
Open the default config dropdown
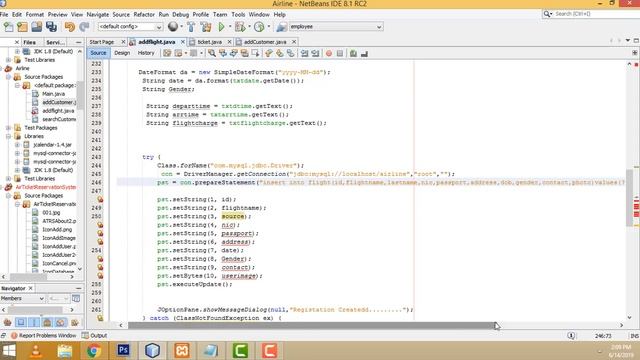130,27
